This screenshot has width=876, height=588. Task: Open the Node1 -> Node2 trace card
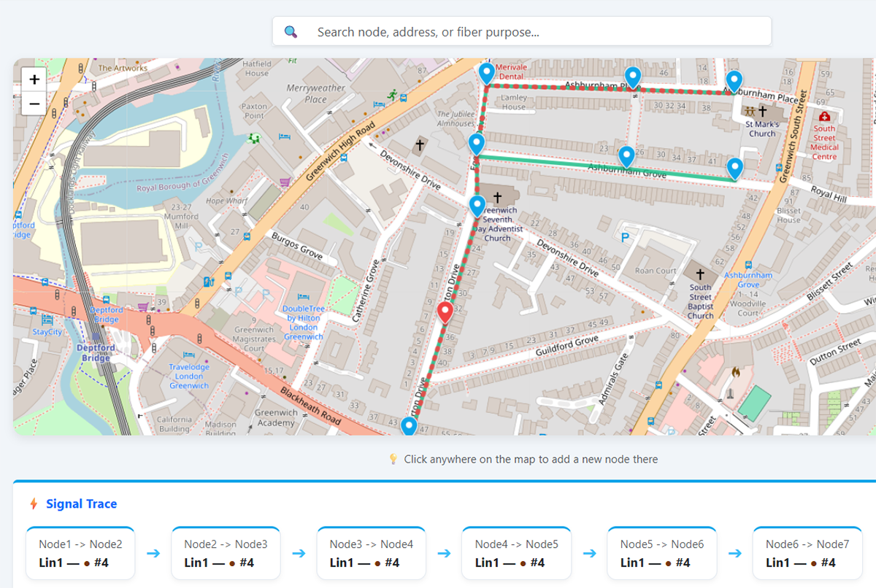click(80, 553)
